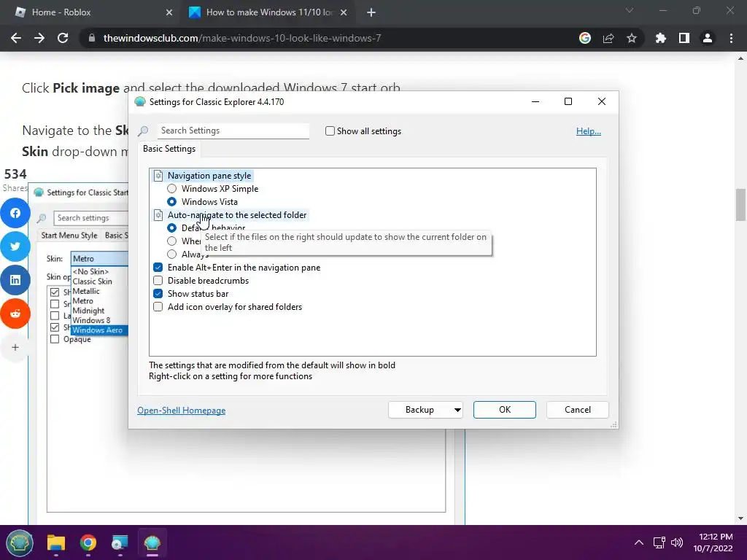Choose Windows Aero in skin list
Image resolution: width=747 pixels, height=560 pixels.
pyautogui.click(x=99, y=330)
